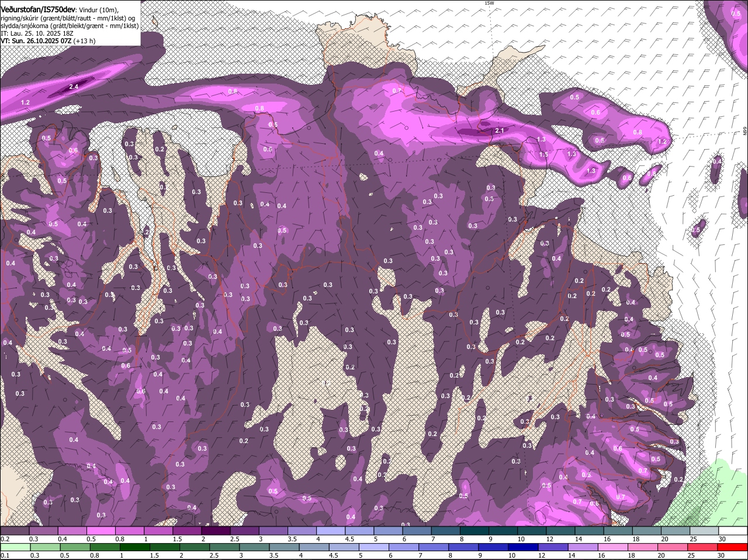This screenshot has height=560, width=748.
Task: Select dark teal swatch between 8 and 9
Action: click(475, 531)
